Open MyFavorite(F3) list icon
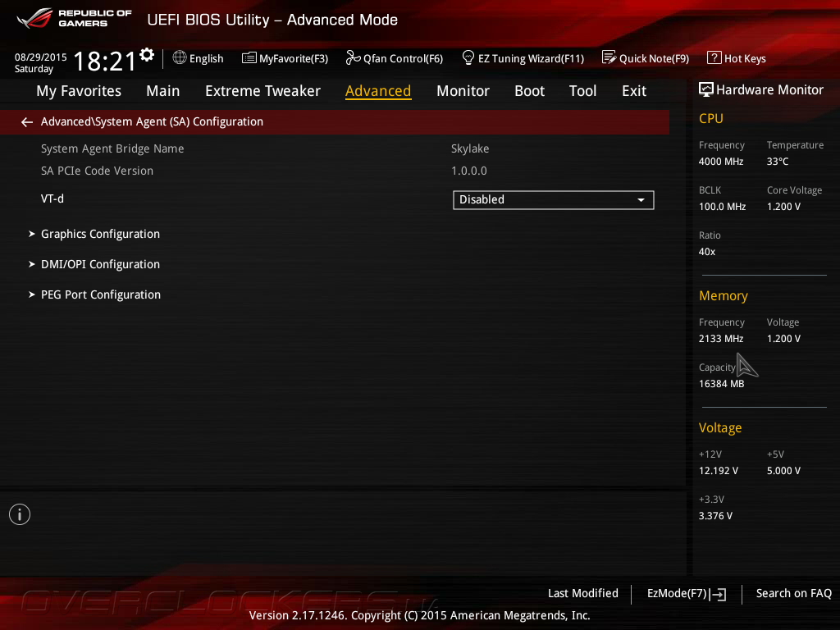Viewport: 840px width, 630px height. click(x=249, y=58)
